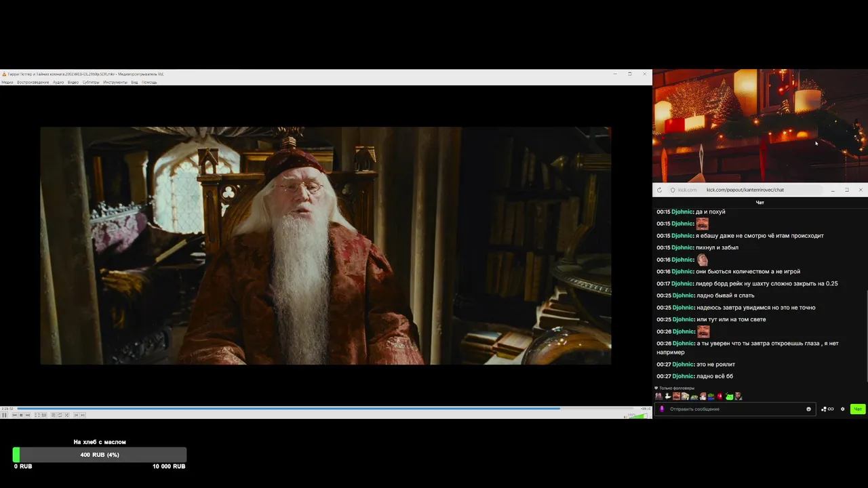The height and width of the screenshot is (488, 868).
Task: Insert the white duck emote
Action: [668, 396]
